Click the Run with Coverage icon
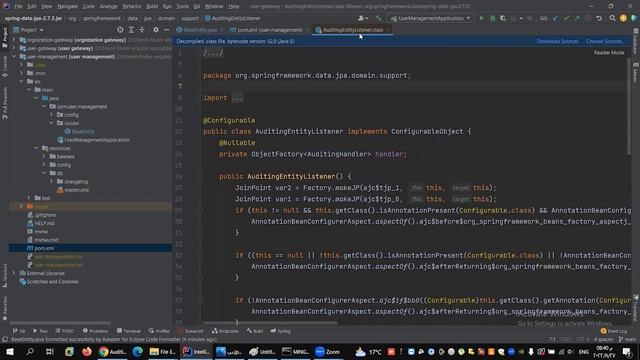 coord(503,18)
